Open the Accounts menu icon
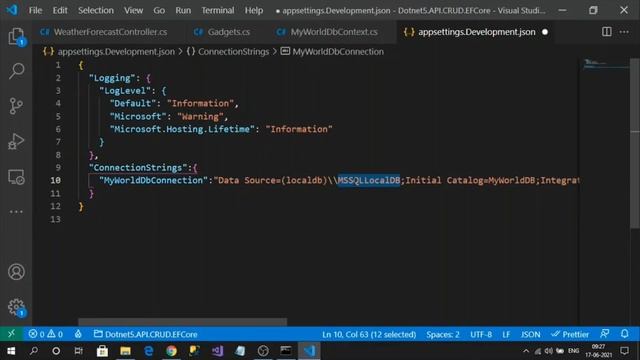 16,272
